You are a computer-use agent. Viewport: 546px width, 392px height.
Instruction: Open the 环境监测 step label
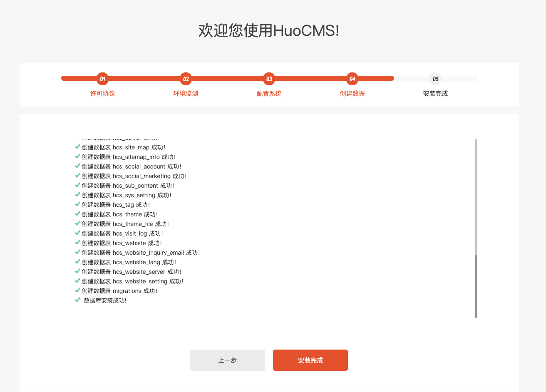tap(186, 94)
